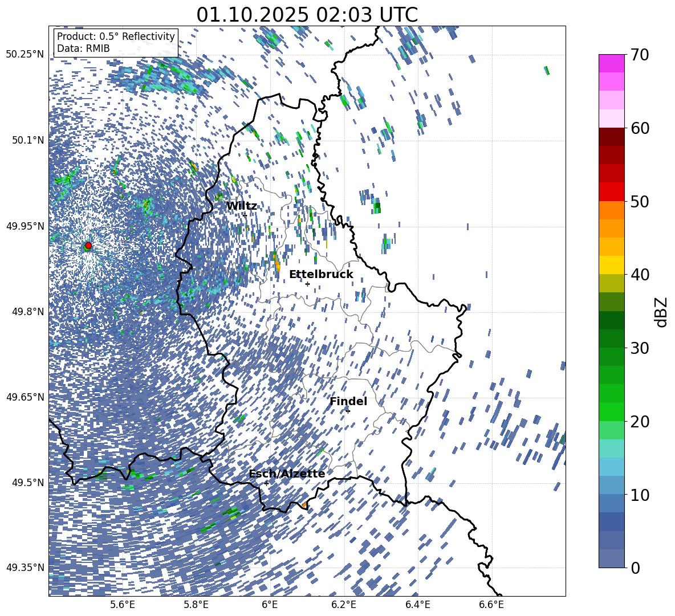Click the Wiltz map label

pos(241,206)
